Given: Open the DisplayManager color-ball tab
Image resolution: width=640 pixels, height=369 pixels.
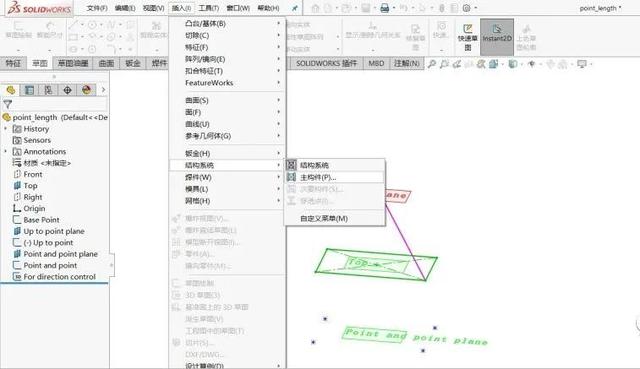Looking at the screenshot, I should pyautogui.click(x=86, y=90).
